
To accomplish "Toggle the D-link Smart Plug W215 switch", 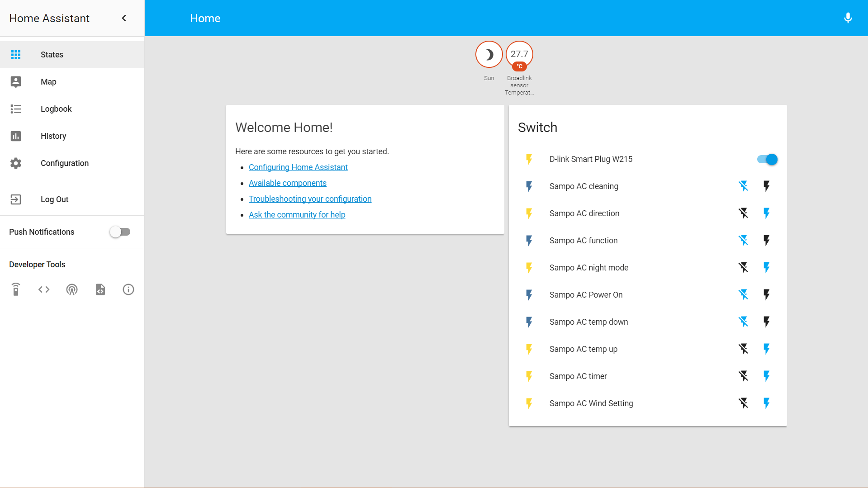I will (x=767, y=159).
